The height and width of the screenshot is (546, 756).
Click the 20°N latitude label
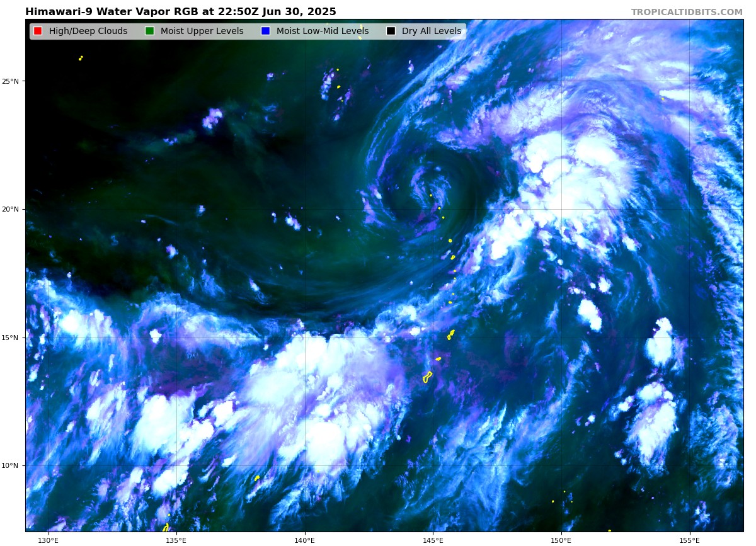[x=11, y=209]
